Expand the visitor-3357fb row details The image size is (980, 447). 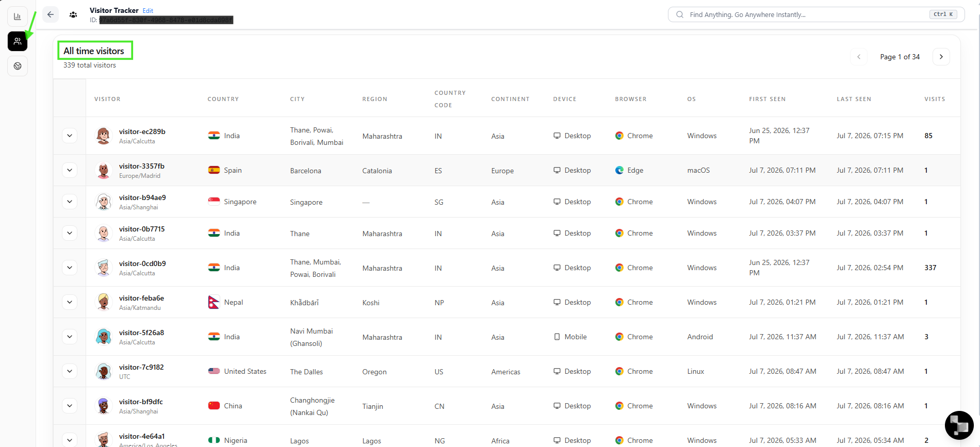70,170
